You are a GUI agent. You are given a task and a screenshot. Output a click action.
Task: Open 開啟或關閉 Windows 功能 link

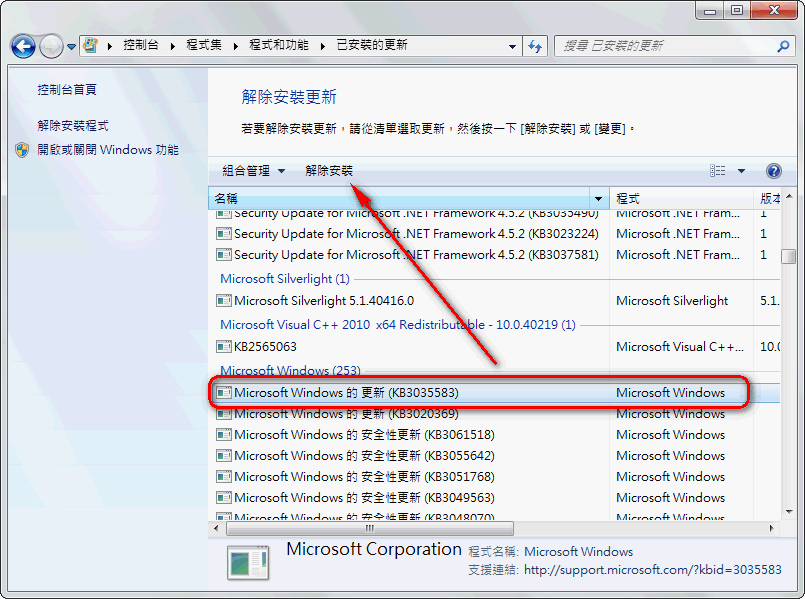[x=108, y=150]
